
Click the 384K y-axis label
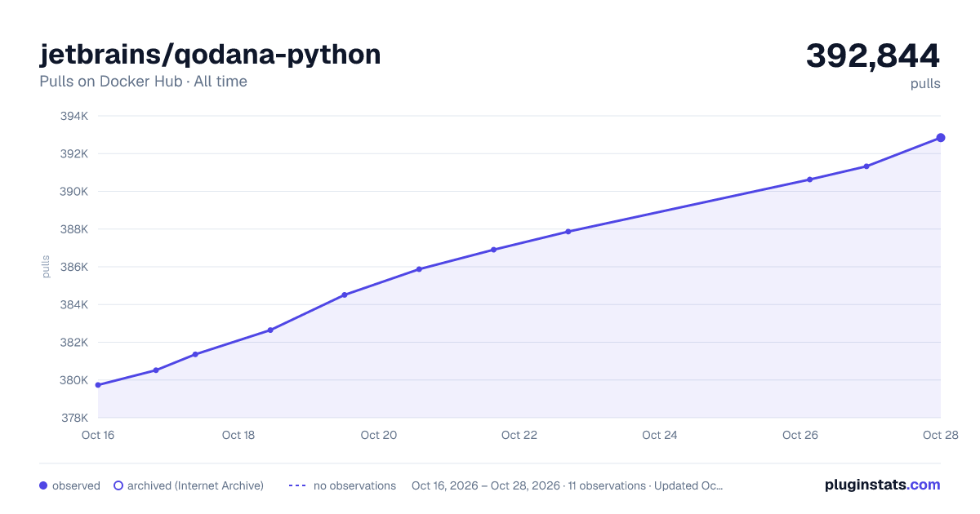tap(73, 304)
